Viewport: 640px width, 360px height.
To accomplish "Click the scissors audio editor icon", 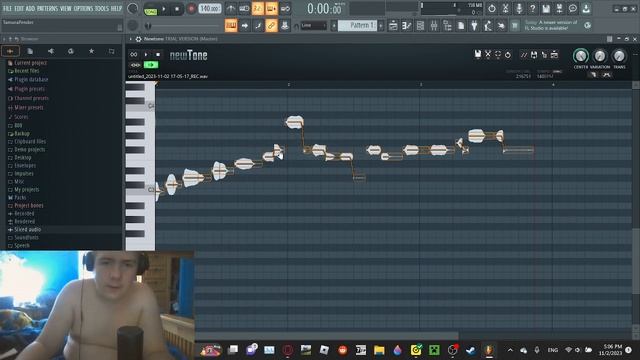I will pos(505,9).
